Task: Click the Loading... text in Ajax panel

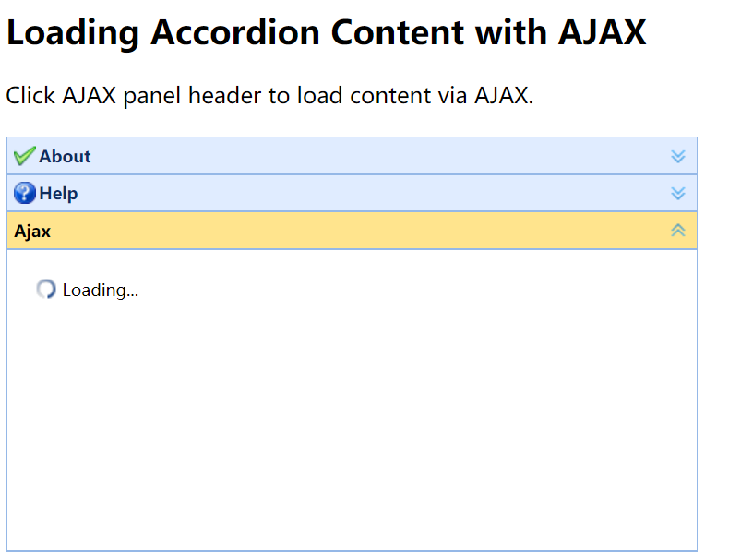Action: pos(101,289)
